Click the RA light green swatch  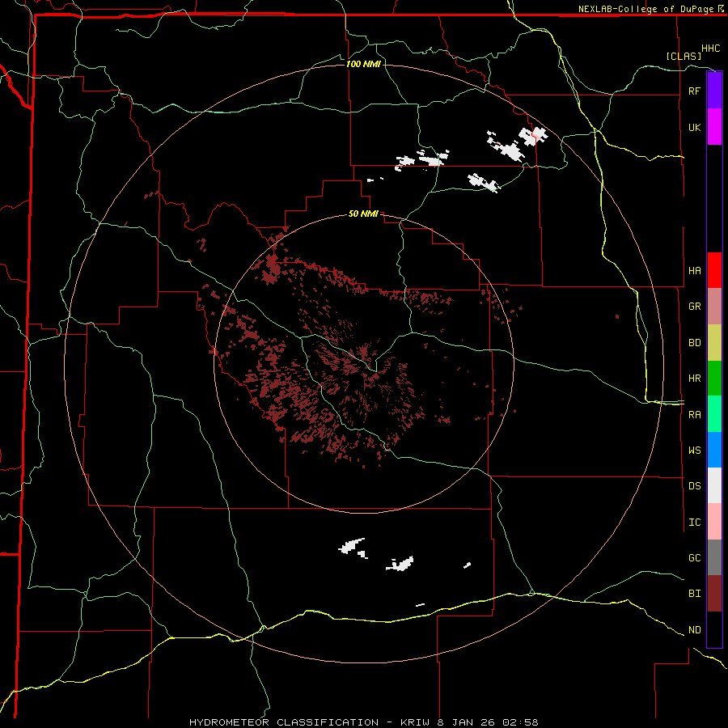click(714, 414)
